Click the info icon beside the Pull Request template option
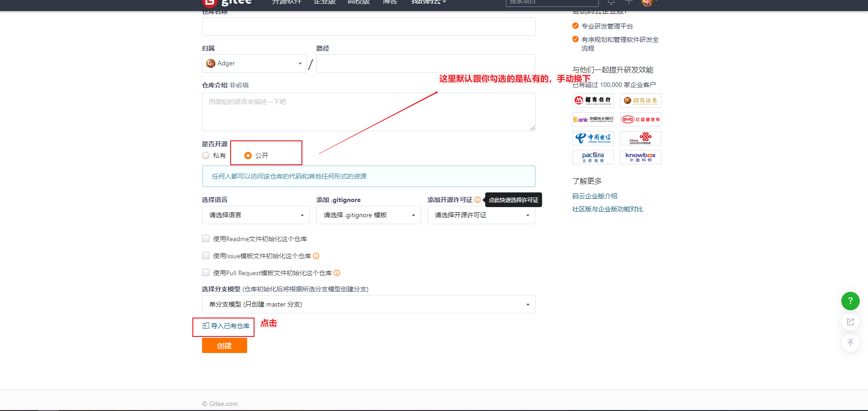Image resolution: width=868 pixels, height=411 pixels. [337, 273]
